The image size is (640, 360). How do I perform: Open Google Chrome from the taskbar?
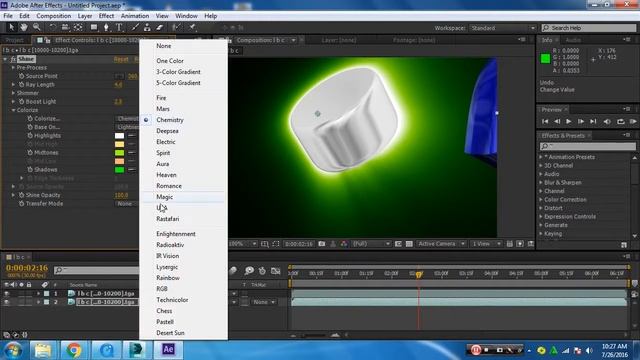[74, 350]
